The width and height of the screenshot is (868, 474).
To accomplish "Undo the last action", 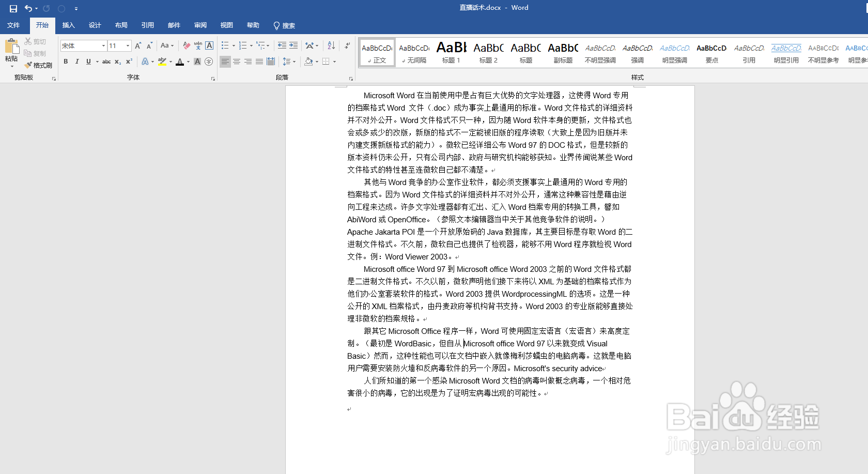I will tap(28, 8).
